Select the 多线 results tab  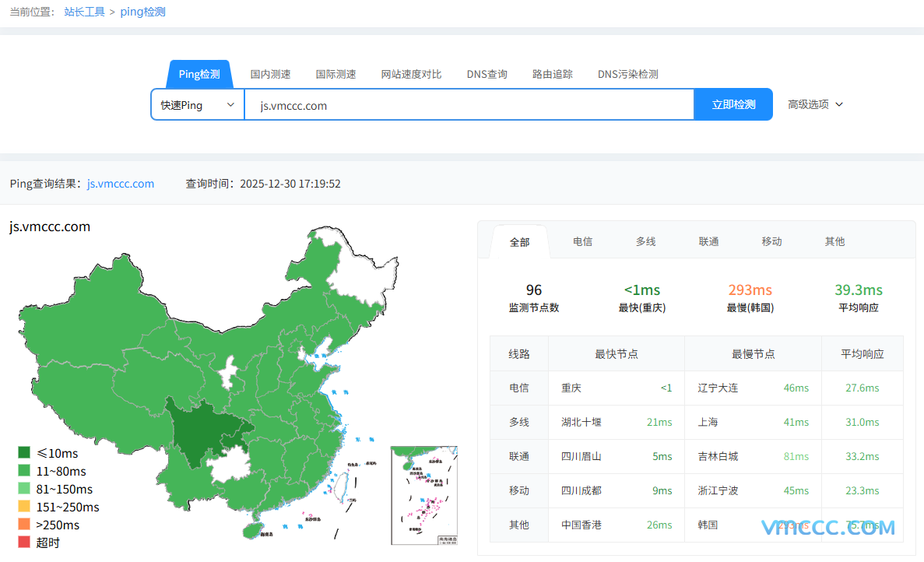[645, 241]
